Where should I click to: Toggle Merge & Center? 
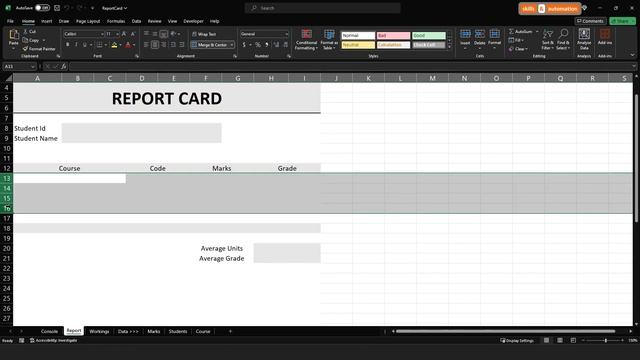point(209,44)
